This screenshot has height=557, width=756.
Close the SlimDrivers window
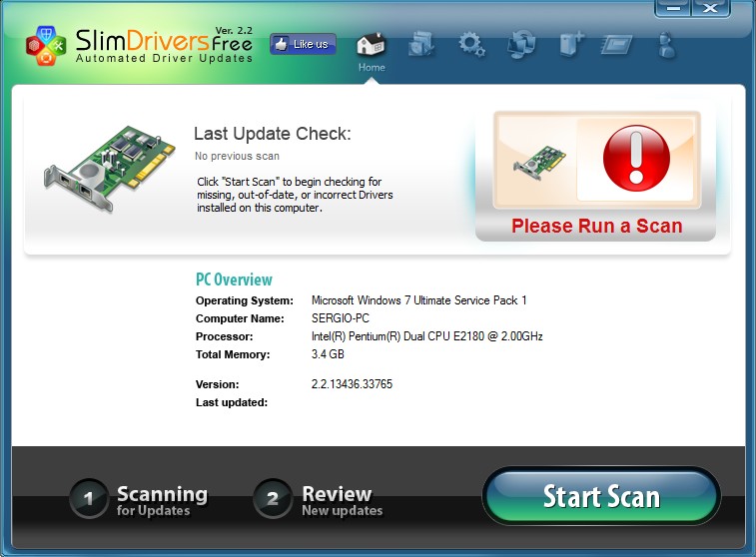point(710,8)
